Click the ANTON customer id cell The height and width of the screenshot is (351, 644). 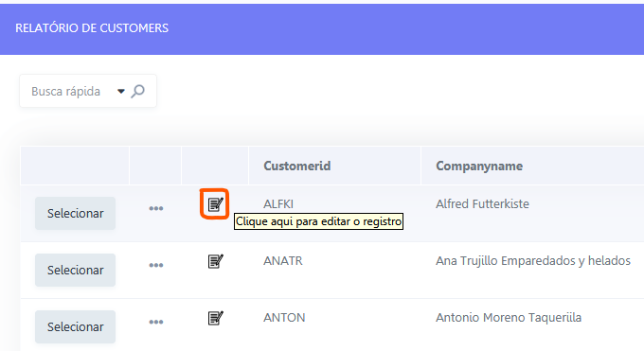tap(284, 317)
